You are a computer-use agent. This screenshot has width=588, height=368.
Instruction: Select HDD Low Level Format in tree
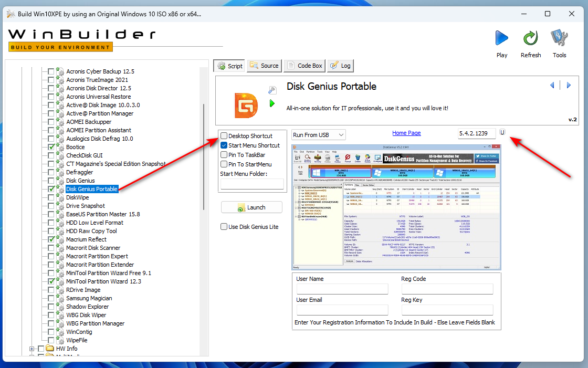[94, 223]
